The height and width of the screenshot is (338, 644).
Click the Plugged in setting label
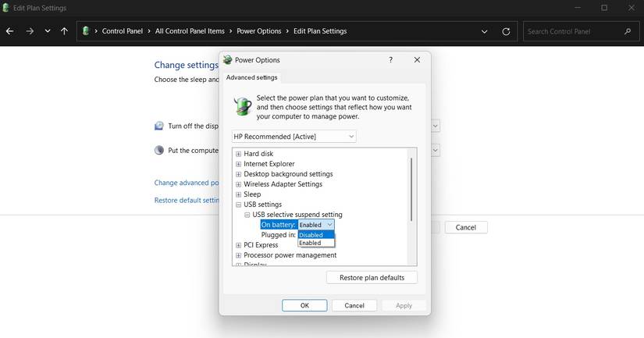pyautogui.click(x=279, y=235)
